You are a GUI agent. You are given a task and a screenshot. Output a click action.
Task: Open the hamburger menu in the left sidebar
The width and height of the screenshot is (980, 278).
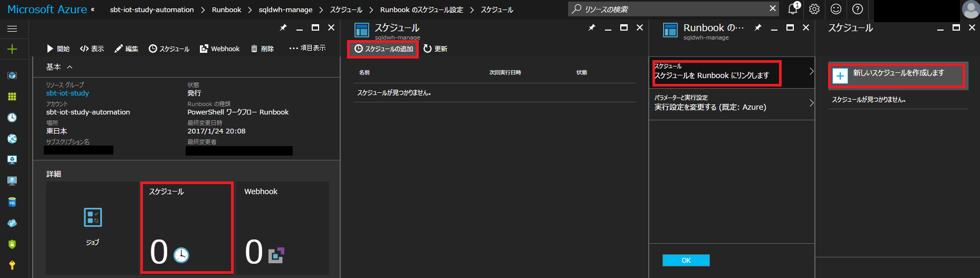coord(12,29)
